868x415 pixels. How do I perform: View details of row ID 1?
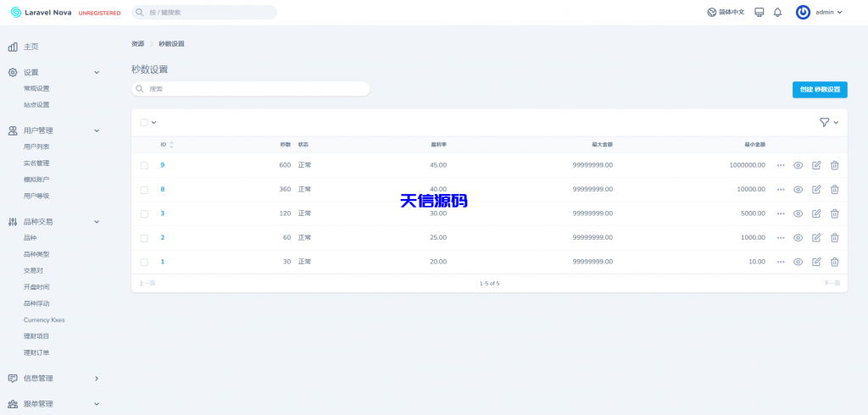798,262
